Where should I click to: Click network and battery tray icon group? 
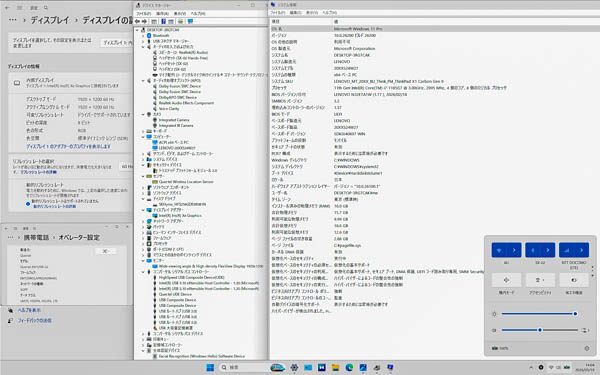point(558,367)
